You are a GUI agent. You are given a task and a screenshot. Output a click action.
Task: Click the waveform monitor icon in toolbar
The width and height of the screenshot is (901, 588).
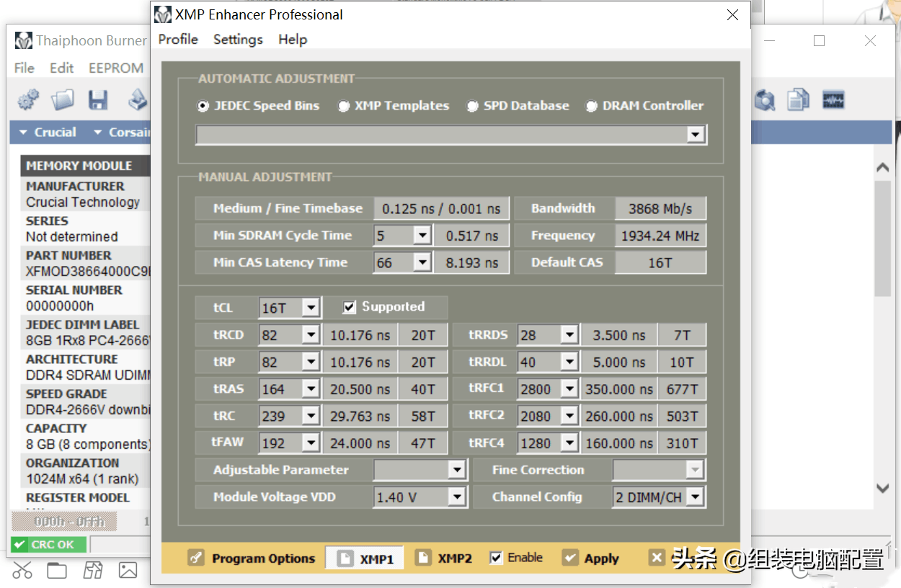pyautogui.click(x=833, y=99)
